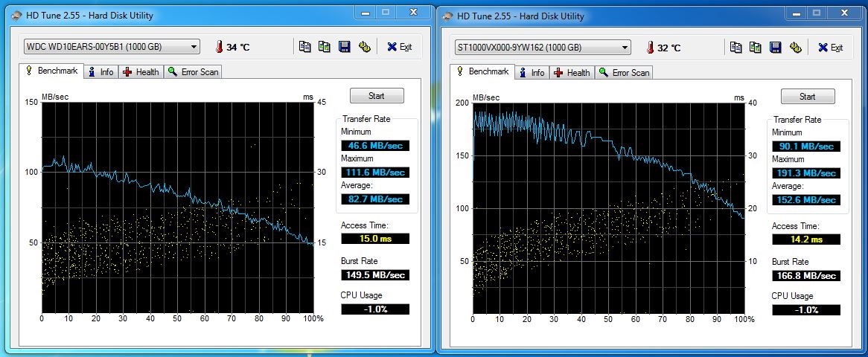The height and width of the screenshot is (357, 868).
Task: Click copy-text icon in WDC drive window
Action: pyautogui.click(x=304, y=47)
